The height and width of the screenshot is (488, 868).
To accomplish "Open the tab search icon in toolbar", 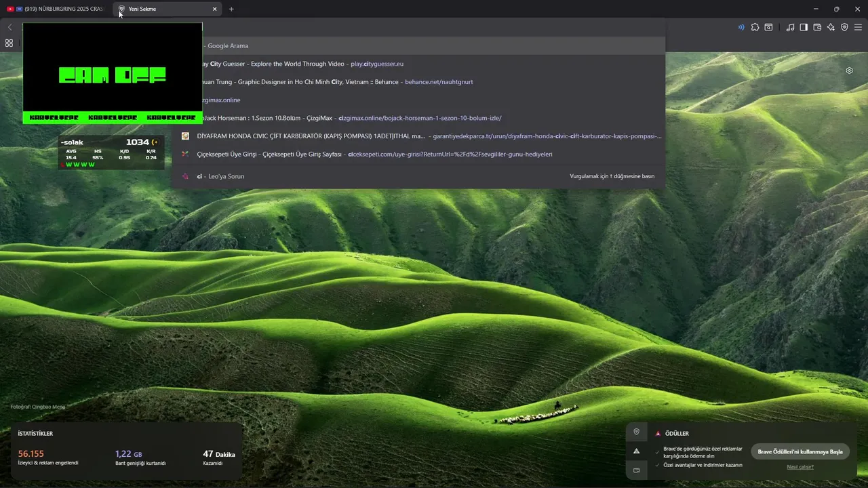I will tap(768, 27).
